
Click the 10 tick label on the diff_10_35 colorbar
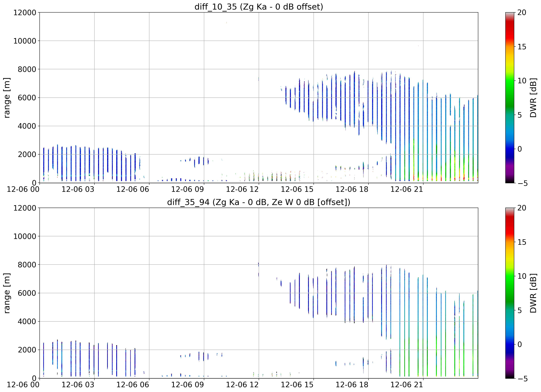coord(522,81)
